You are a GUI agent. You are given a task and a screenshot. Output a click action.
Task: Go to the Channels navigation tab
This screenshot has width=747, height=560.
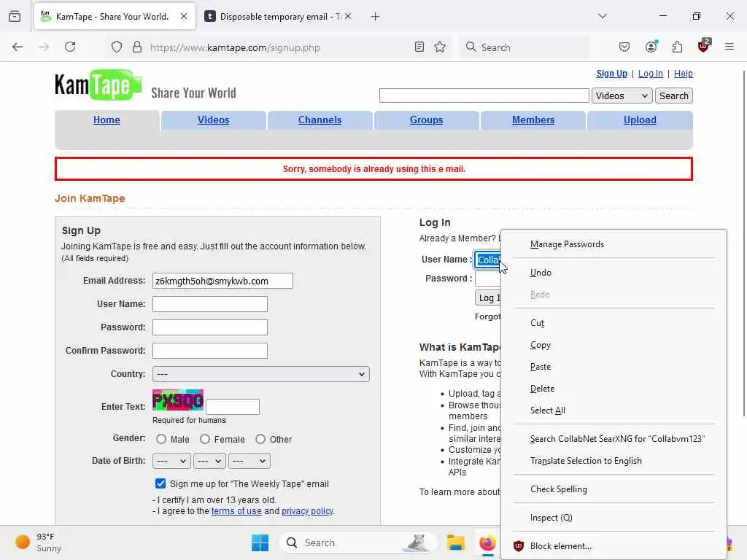tap(320, 120)
